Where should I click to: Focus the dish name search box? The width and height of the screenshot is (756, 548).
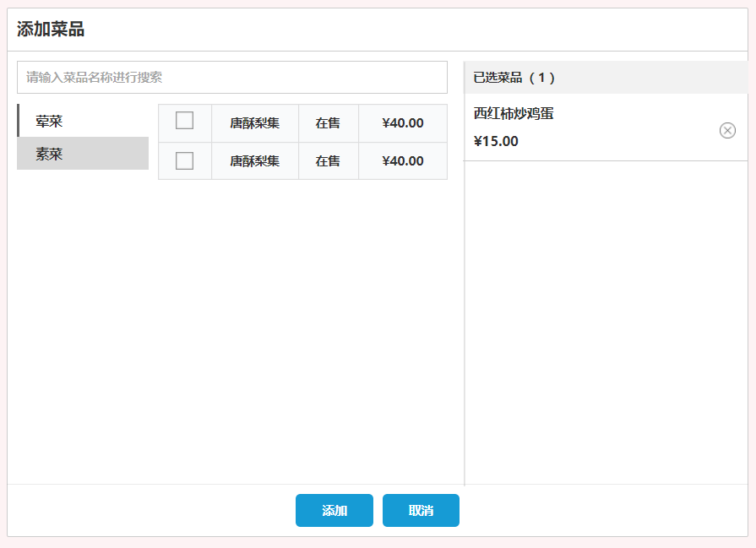point(232,77)
